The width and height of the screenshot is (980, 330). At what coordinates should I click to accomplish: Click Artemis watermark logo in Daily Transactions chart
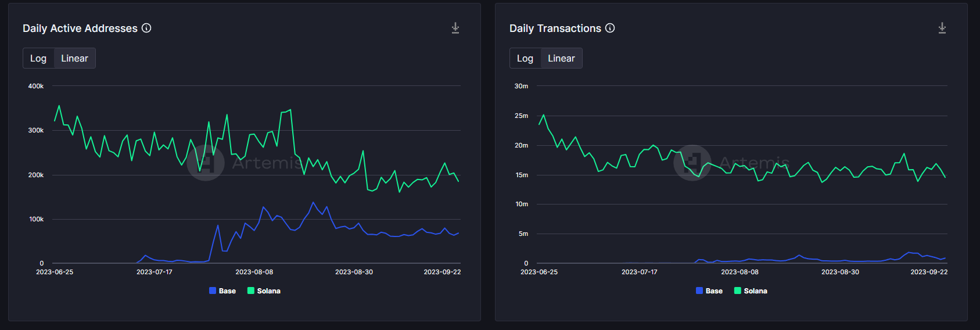point(692,163)
